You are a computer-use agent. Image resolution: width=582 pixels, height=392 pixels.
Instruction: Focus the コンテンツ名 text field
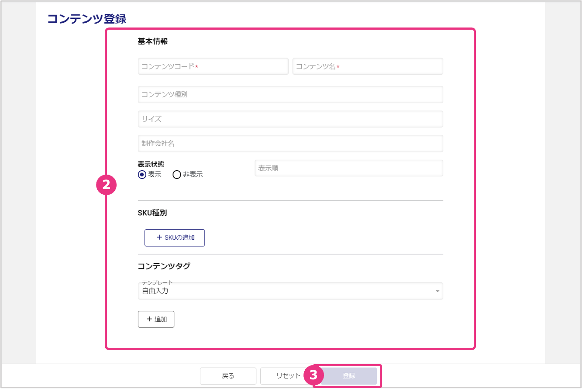point(368,66)
